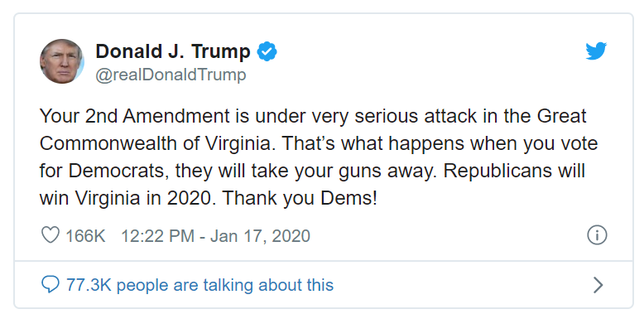Click the line starting "Your 2nd Amendment"
The width and height of the screenshot is (644, 314).
coord(314,116)
